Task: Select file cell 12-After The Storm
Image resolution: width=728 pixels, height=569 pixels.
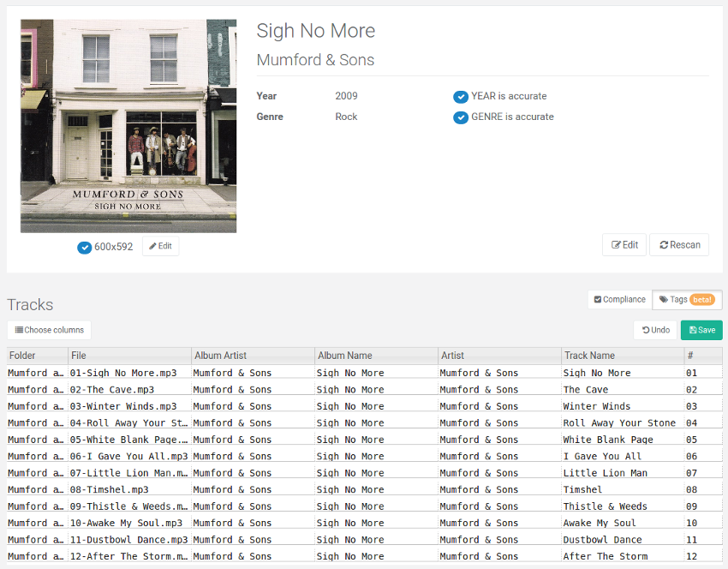Action: pyautogui.click(x=129, y=556)
